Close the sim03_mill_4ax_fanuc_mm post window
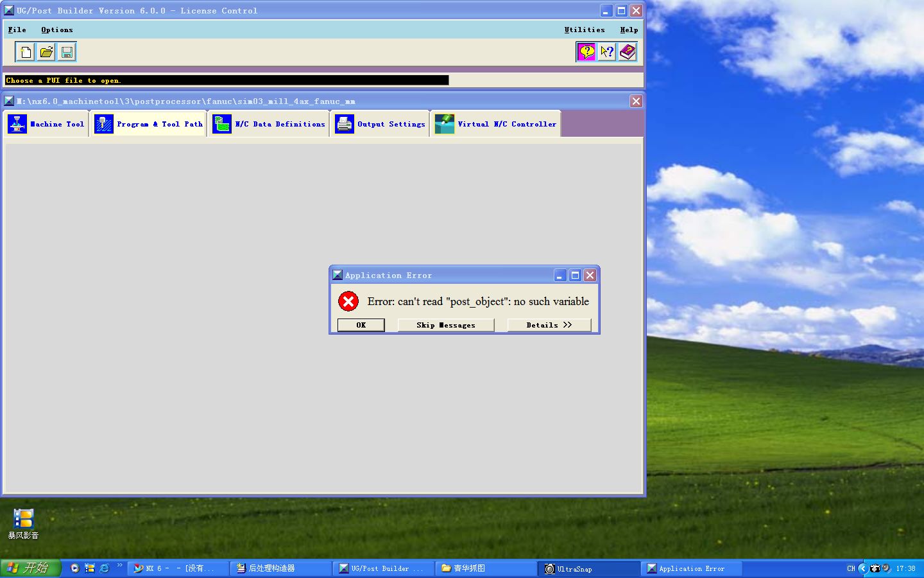This screenshot has height=578, width=924. pyautogui.click(x=636, y=101)
